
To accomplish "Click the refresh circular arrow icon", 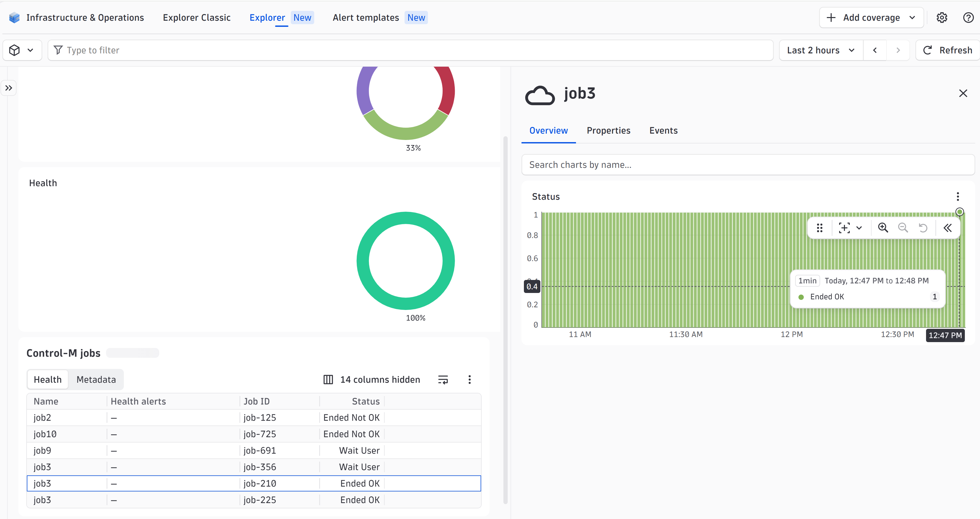I will 927,50.
